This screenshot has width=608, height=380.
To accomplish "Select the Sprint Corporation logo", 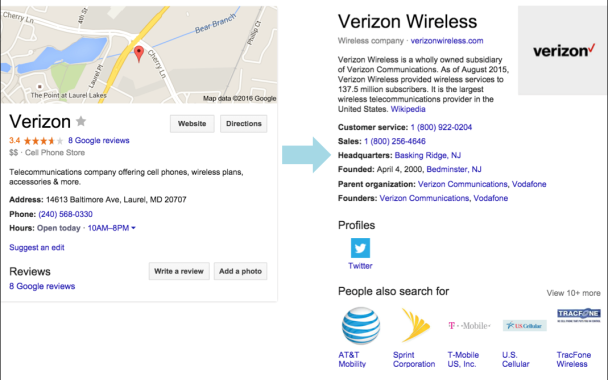I will [415, 325].
